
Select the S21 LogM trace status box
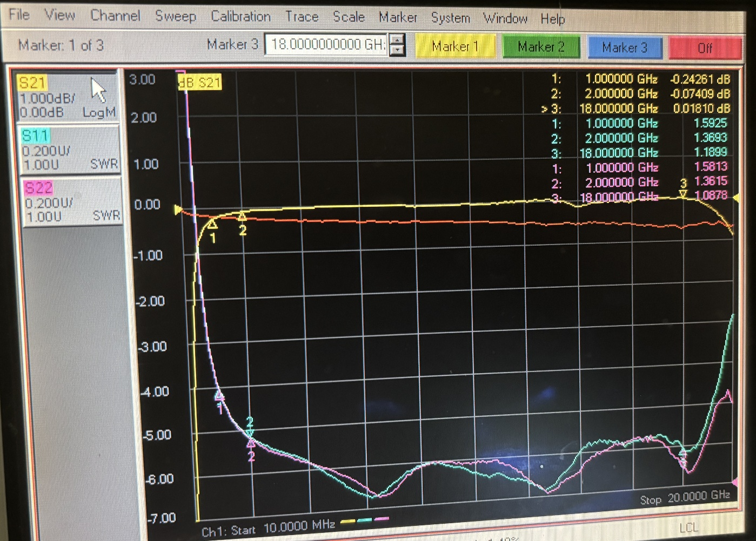pos(68,97)
